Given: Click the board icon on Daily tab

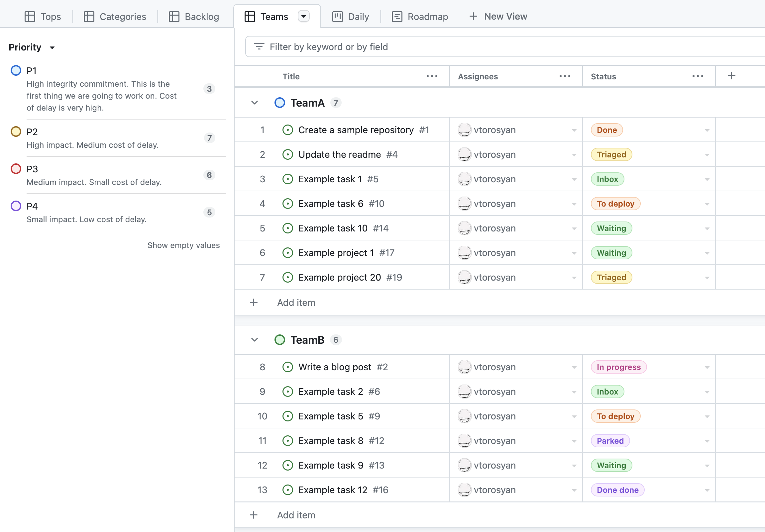Looking at the screenshot, I should click(x=337, y=16).
